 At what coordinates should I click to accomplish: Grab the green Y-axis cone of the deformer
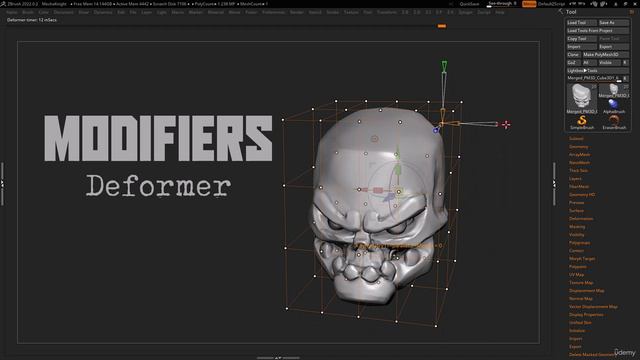(444, 66)
